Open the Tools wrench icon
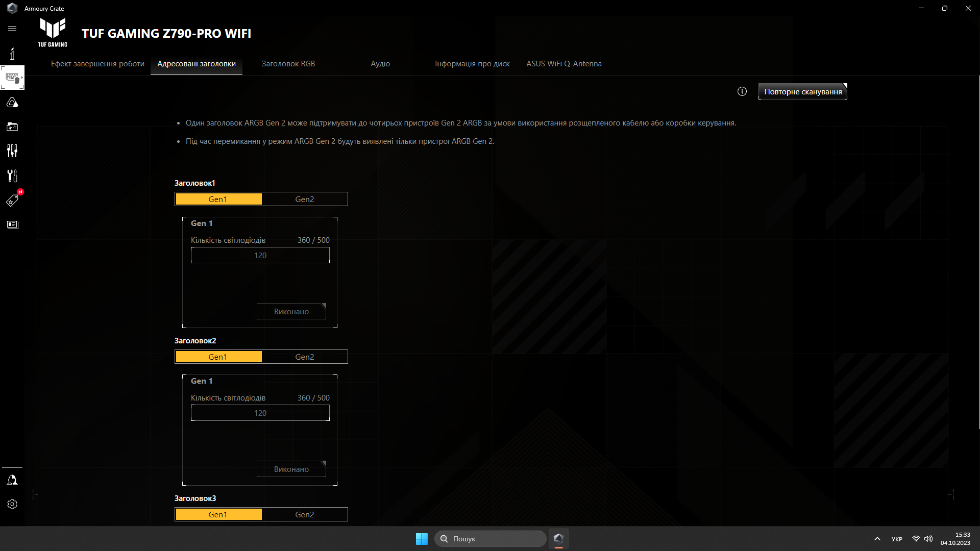The width and height of the screenshot is (980, 551). pyautogui.click(x=12, y=176)
